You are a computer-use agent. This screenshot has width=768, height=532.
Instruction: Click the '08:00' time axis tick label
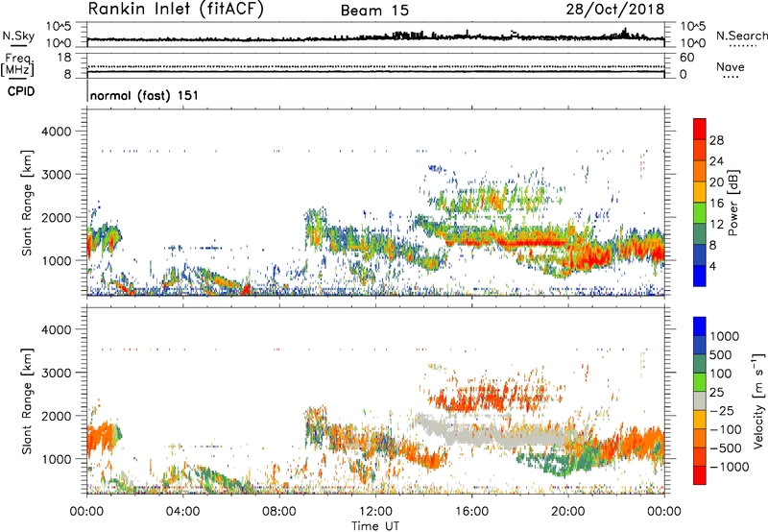(279, 512)
